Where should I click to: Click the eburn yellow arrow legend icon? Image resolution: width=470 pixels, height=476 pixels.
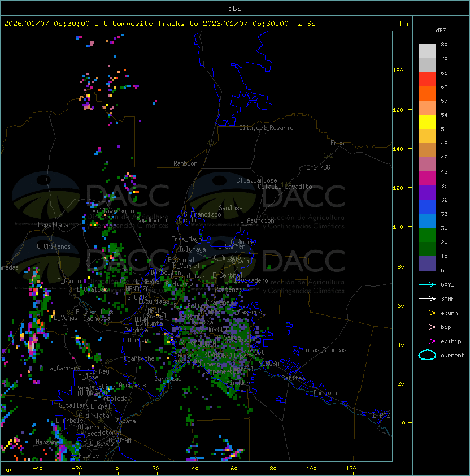(x=427, y=313)
